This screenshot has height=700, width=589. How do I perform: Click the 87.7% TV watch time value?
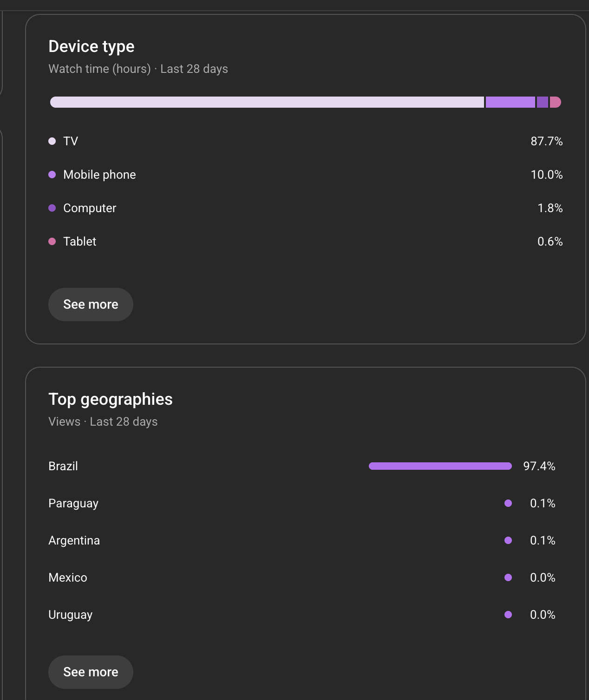(x=546, y=141)
